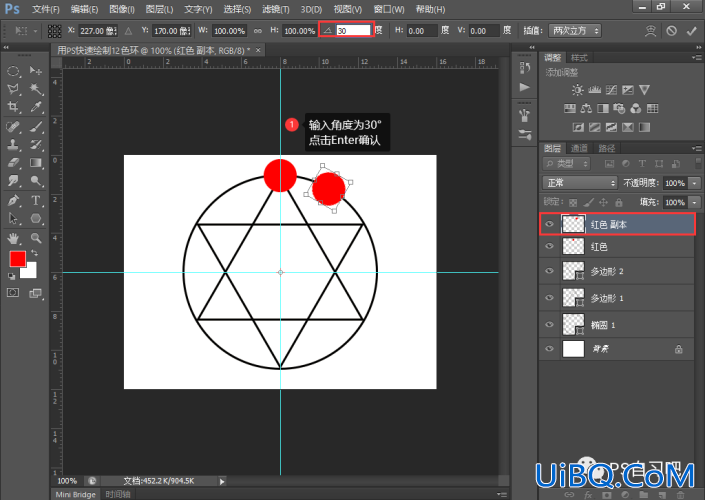The image size is (705, 500).
Task: Select the Eyedropper tool
Action: (36, 107)
